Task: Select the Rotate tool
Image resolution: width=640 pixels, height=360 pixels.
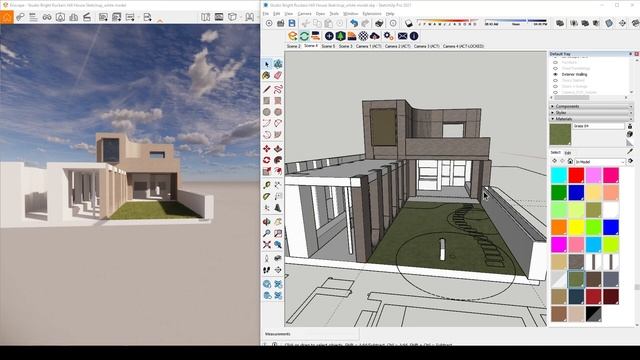Action: coord(267,160)
